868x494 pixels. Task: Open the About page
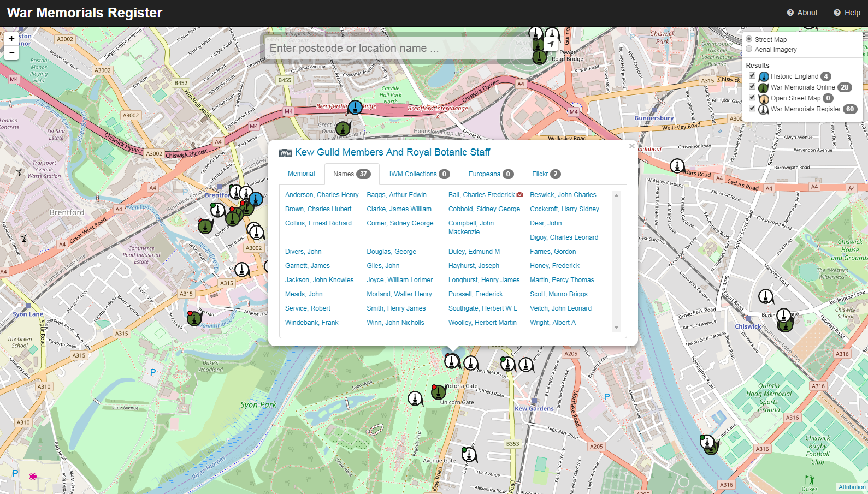point(802,13)
